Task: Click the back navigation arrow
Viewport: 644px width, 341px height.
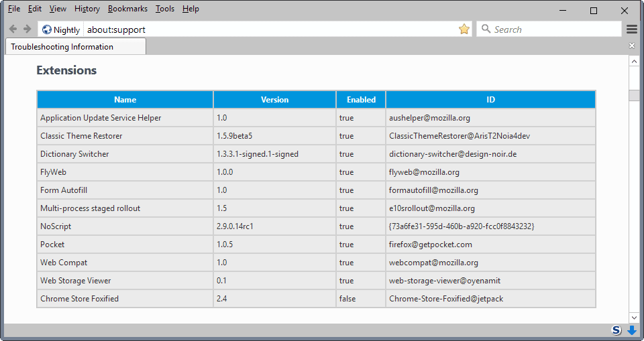Action: click(x=13, y=29)
